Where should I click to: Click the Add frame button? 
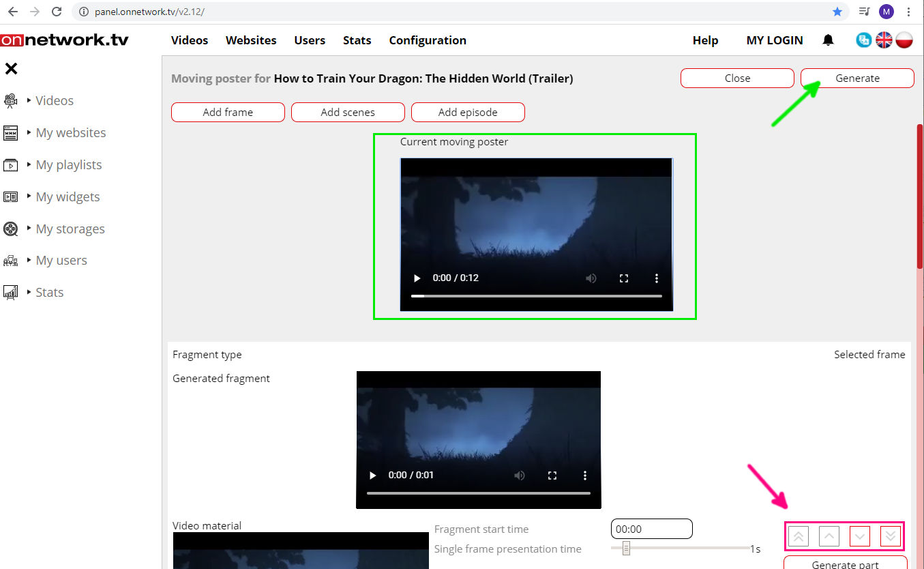coord(228,113)
